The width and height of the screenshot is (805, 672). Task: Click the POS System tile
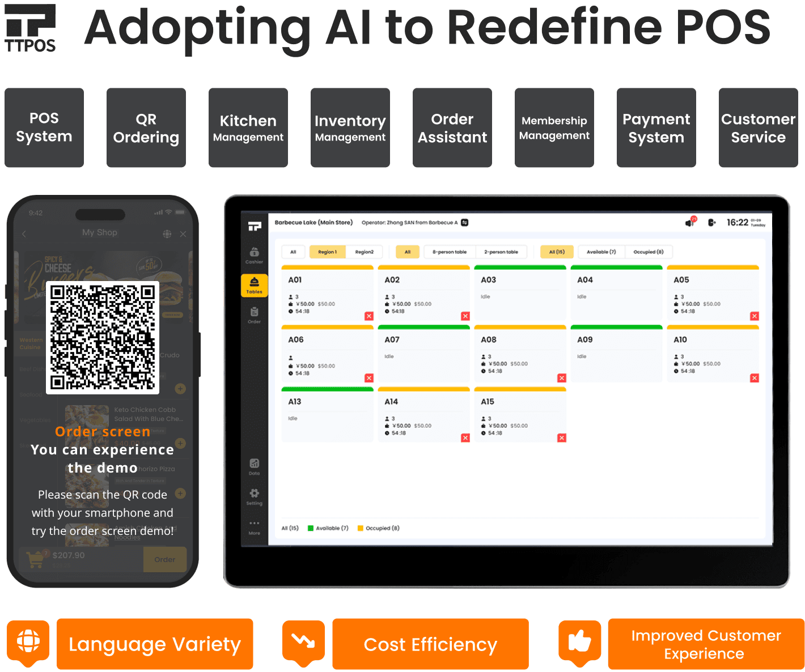44,127
